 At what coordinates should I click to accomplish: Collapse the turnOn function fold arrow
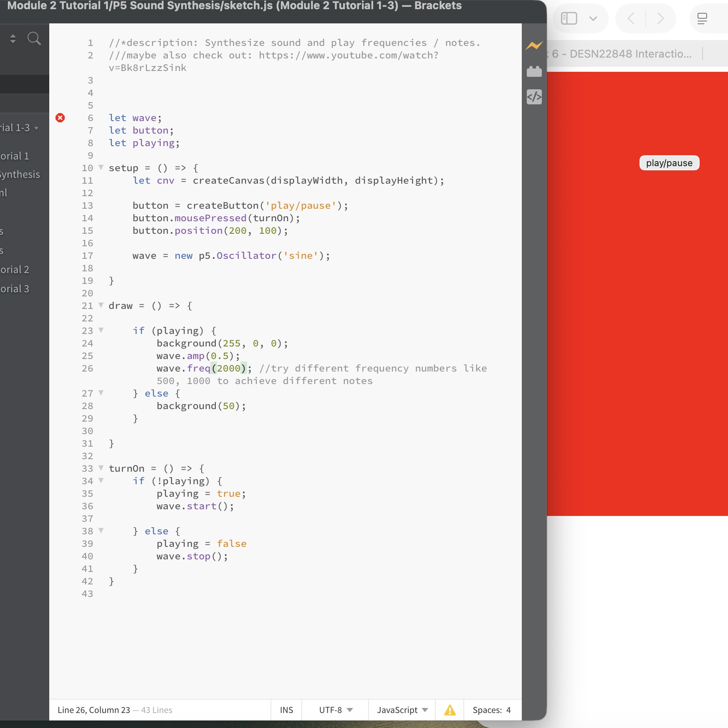[101, 468]
